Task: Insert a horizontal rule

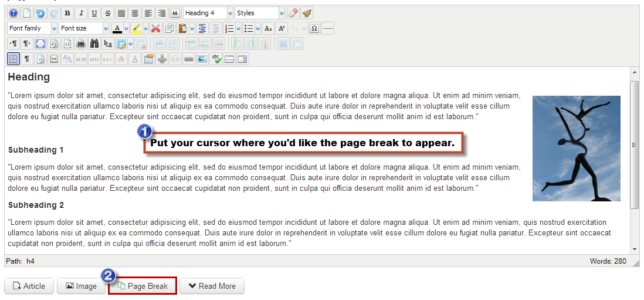Action: point(328,29)
